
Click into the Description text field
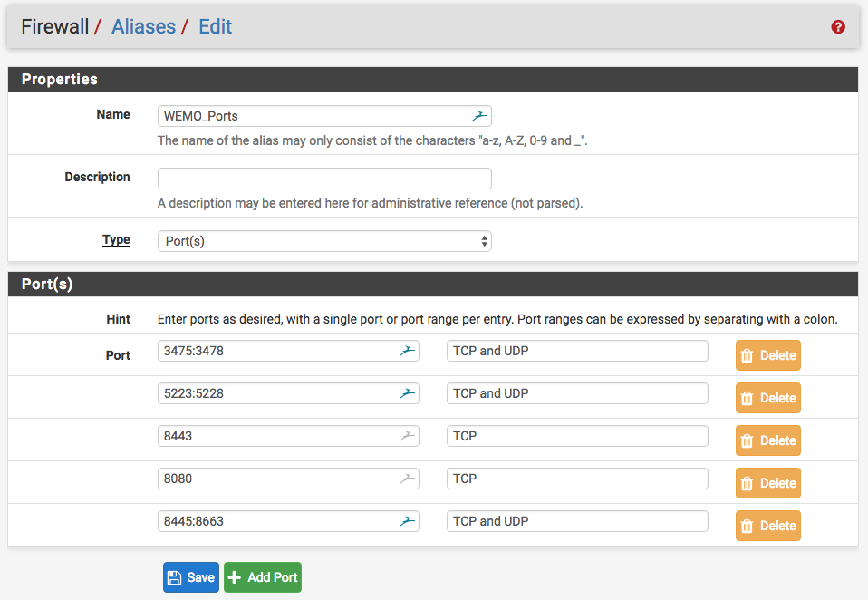324,179
